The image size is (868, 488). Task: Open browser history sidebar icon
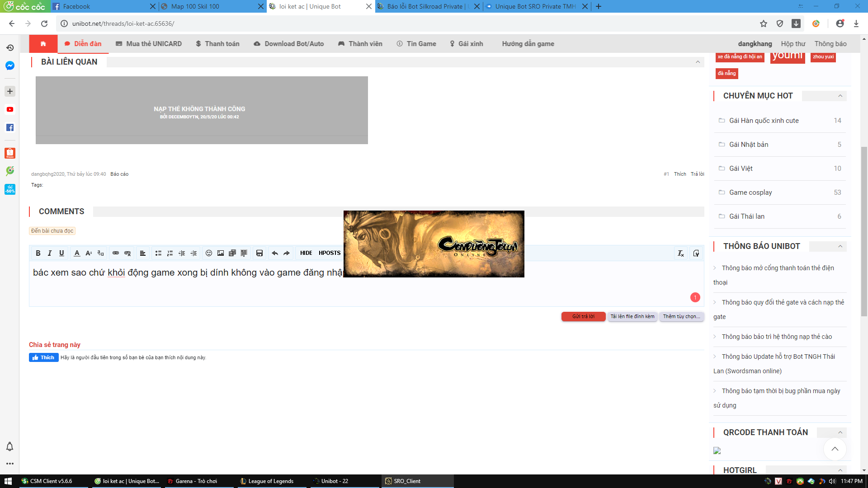coord(10,47)
